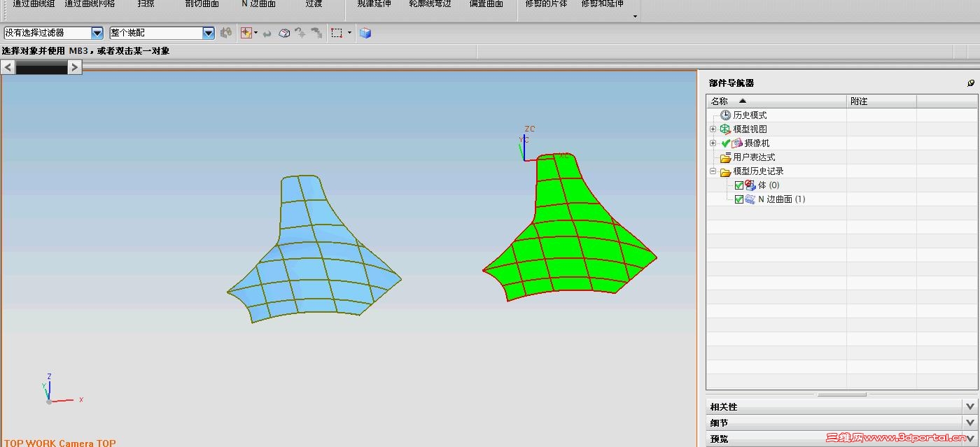Select the N 边曲面 (1) tree item
Viewport: 980px width, 447px height.
click(782, 199)
